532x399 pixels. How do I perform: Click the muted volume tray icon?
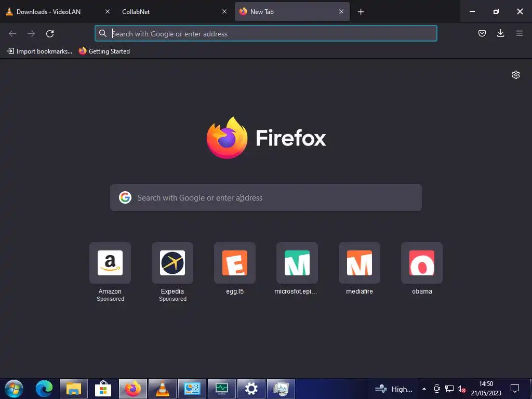coord(461,389)
